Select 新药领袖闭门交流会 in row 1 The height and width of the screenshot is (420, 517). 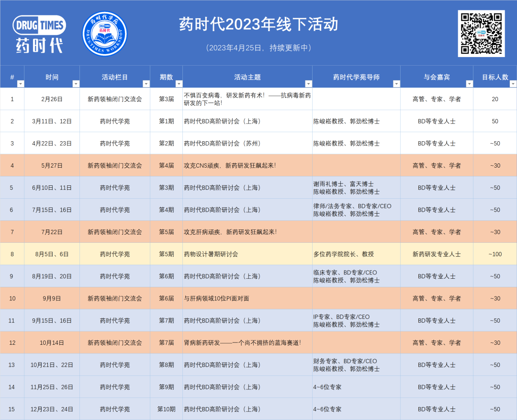(115, 99)
